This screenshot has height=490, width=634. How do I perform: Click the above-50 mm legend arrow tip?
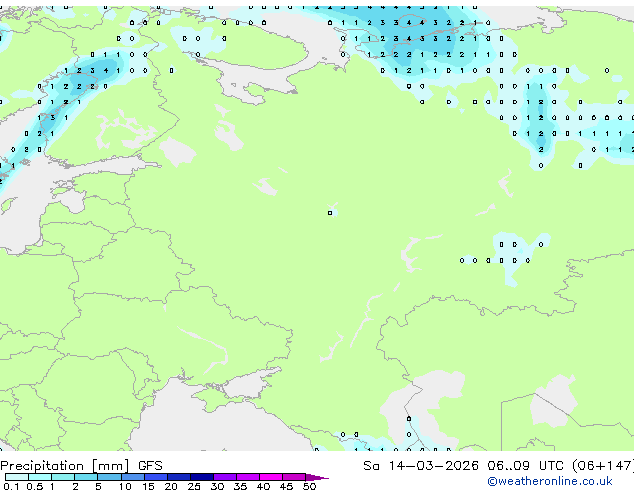coord(317,477)
